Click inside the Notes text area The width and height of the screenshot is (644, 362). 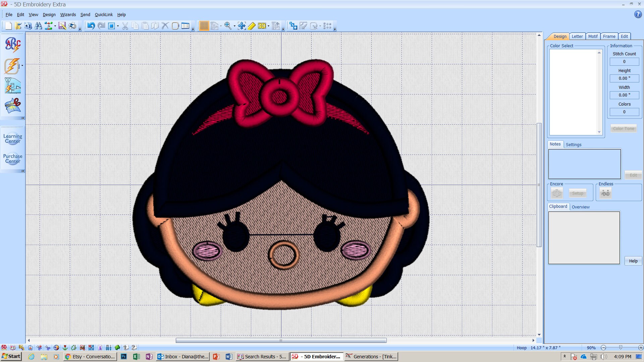point(584,164)
